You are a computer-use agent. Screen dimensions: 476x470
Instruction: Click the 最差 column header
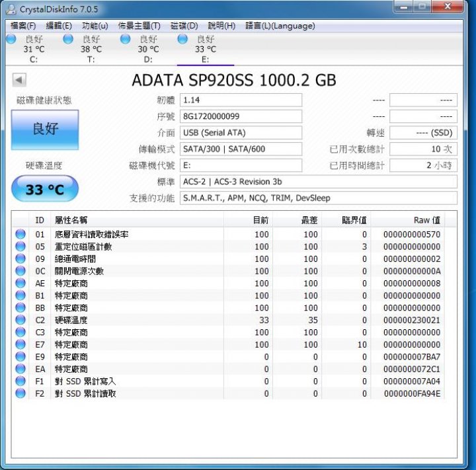297,220
